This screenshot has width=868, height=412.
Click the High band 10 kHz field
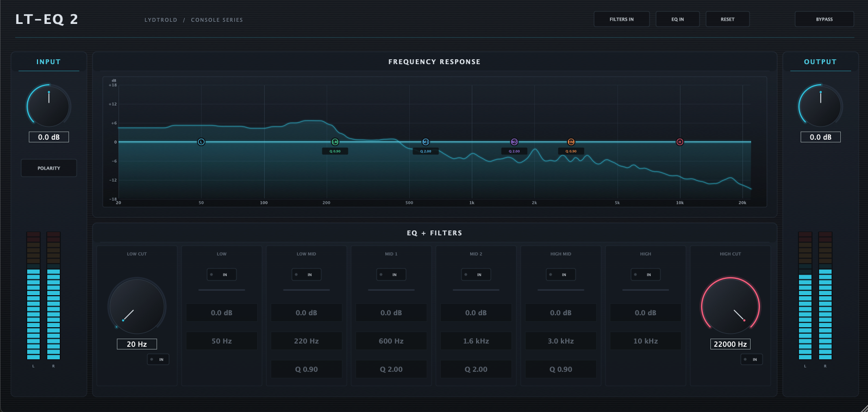[x=646, y=341]
